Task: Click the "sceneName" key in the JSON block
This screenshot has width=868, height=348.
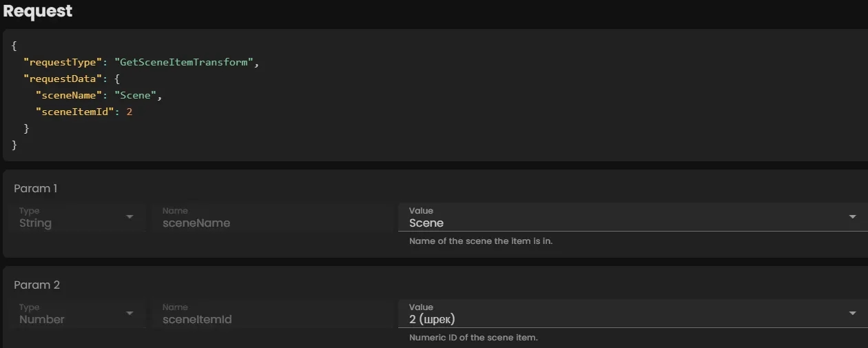Action: [69, 95]
